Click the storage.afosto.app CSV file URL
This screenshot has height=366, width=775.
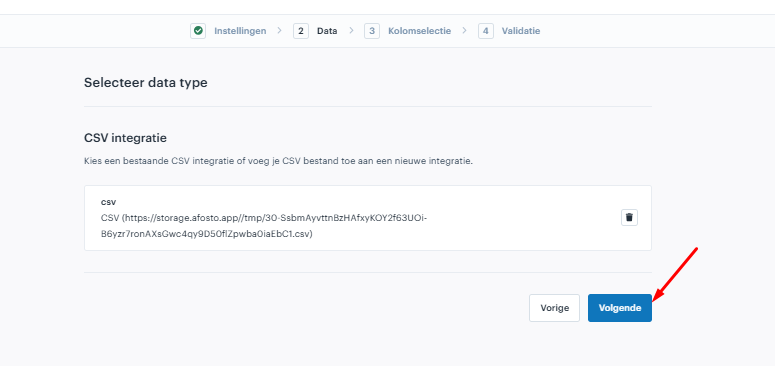tap(263, 226)
